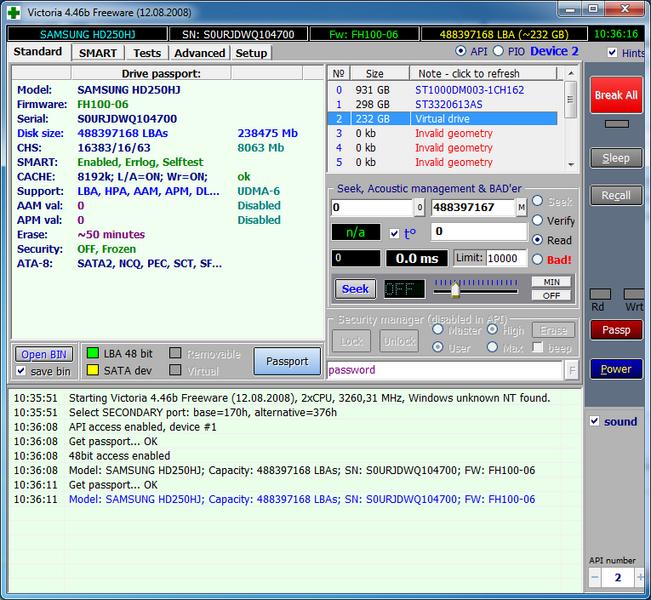Click the Removable gray indicator box

click(x=175, y=353)
